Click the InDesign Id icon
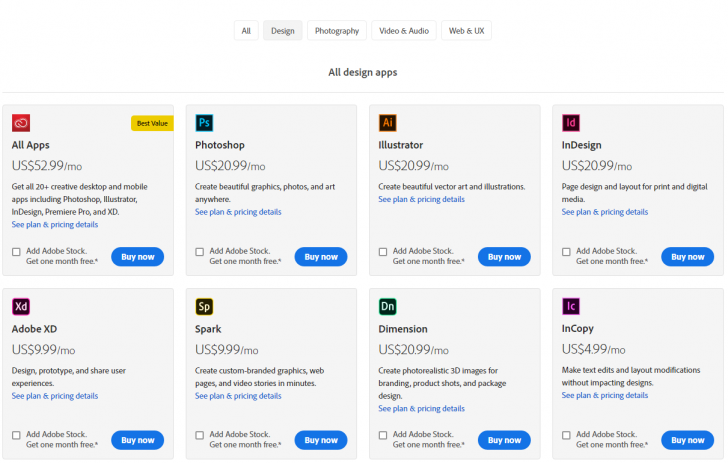The width and height of the screenshot is (728, 463). (571, 123)
